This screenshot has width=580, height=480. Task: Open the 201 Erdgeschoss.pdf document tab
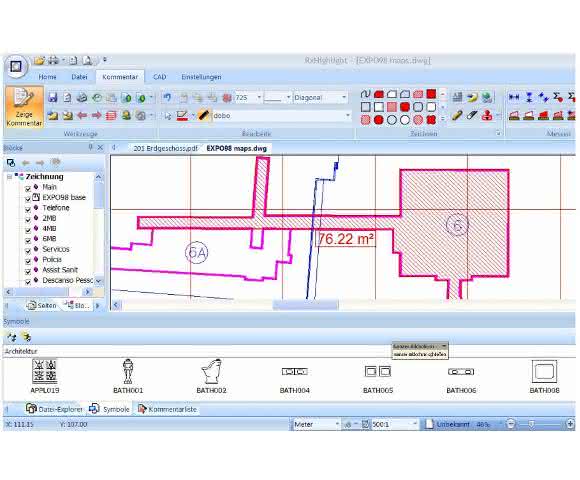point(165,148)
